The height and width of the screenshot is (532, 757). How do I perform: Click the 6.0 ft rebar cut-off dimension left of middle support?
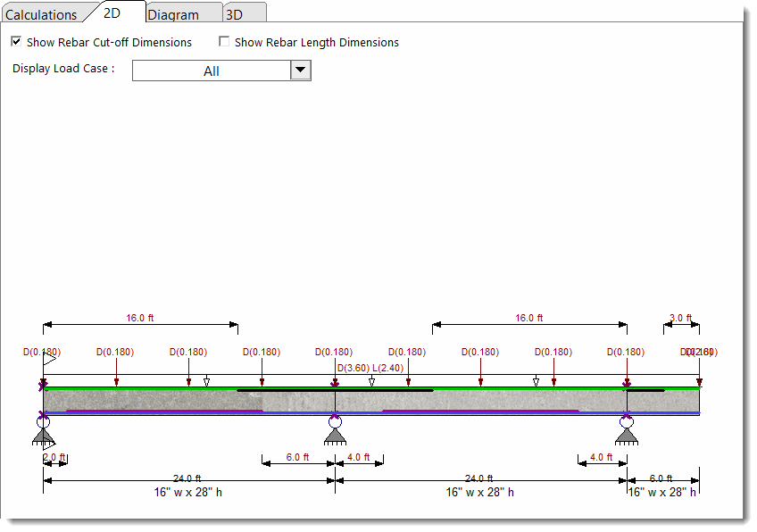[297, 458]
